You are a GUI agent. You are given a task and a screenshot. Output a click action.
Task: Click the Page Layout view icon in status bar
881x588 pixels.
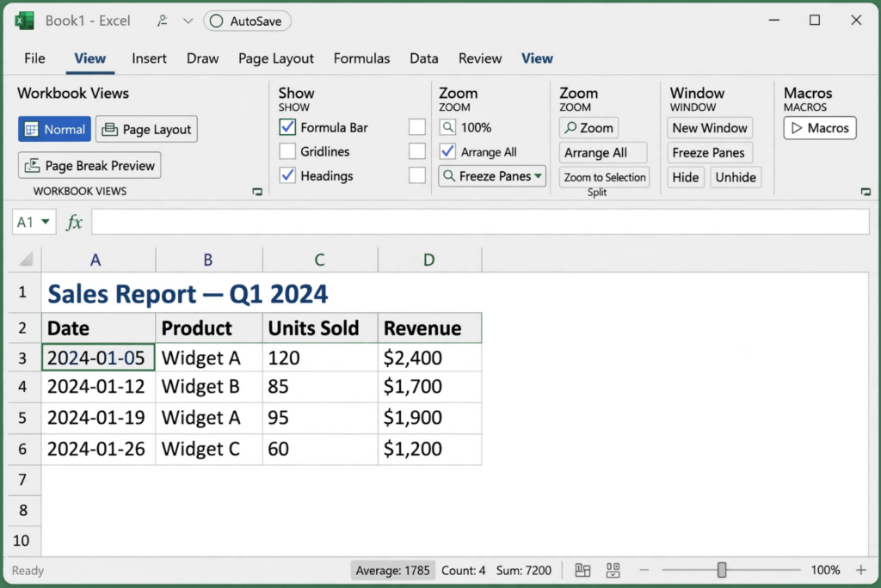click(x=582, y=571)
